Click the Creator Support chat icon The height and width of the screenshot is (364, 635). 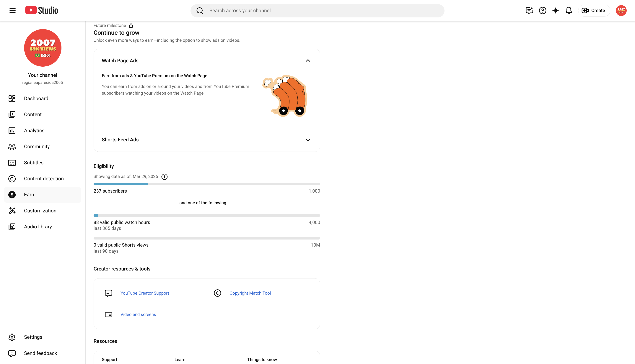(108, 293)
